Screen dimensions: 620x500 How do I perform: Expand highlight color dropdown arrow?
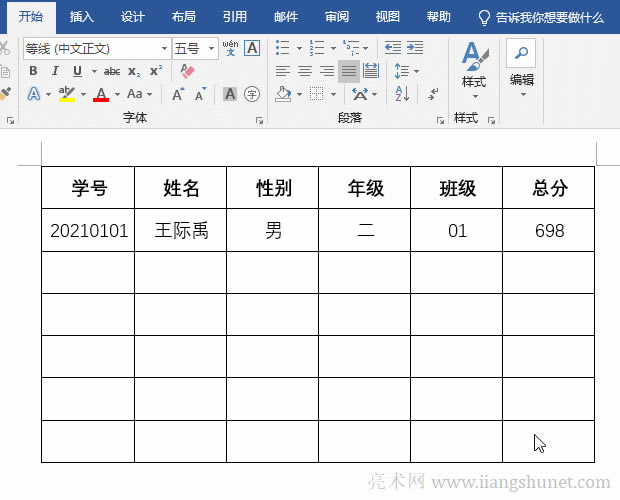point(83,94)
